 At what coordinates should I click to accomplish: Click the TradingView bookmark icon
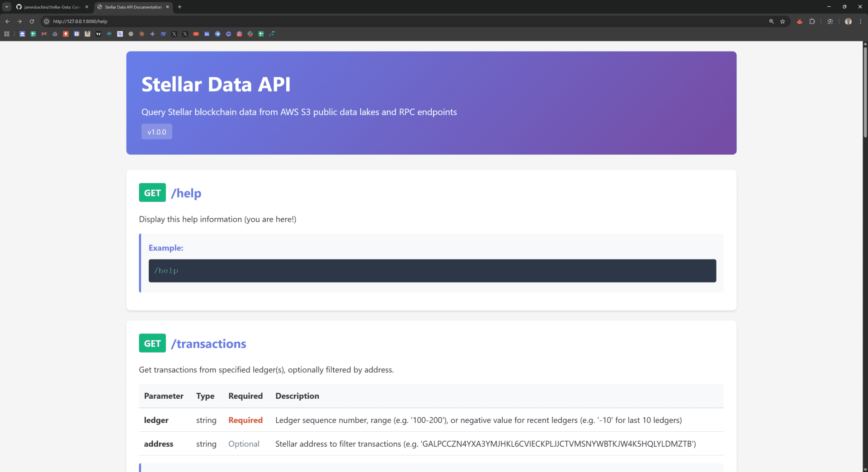click(x=98, y=34)
